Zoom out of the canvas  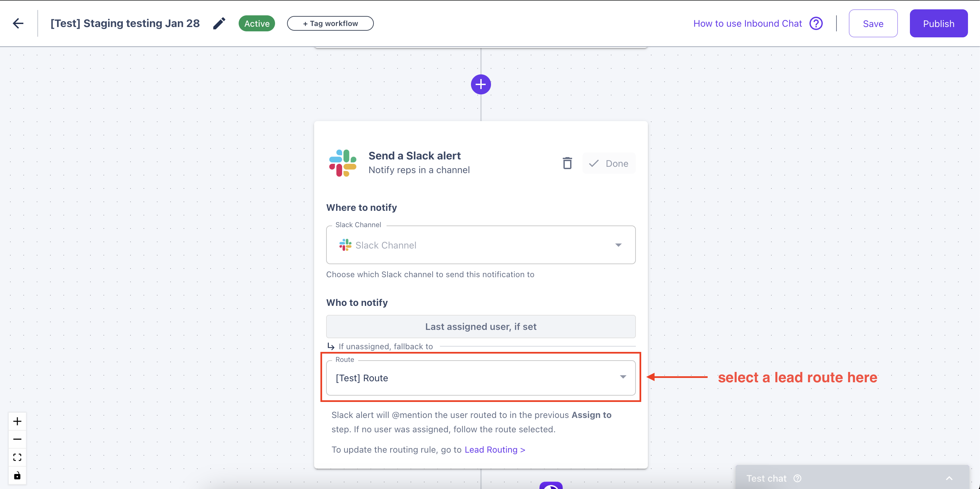[17, 439]
